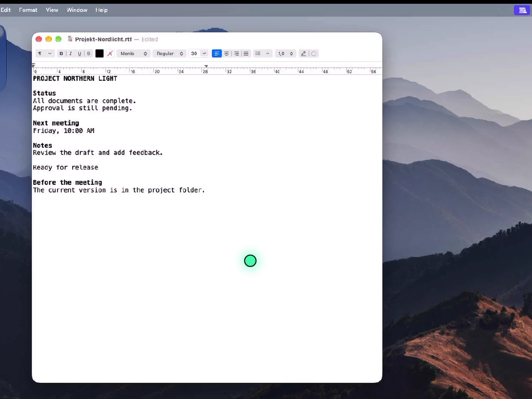
Task: Click the 'Status' heading text
Action: 44,93
